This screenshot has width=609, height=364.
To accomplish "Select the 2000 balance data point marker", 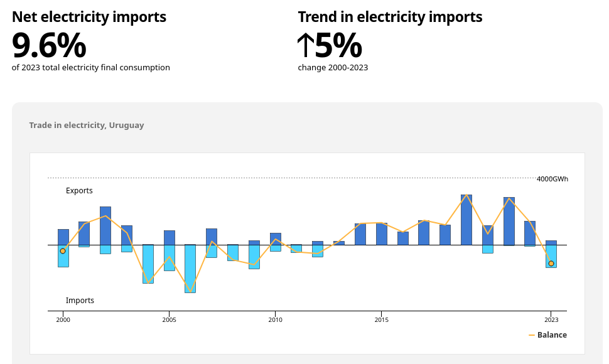I will [x=63, y=251].
